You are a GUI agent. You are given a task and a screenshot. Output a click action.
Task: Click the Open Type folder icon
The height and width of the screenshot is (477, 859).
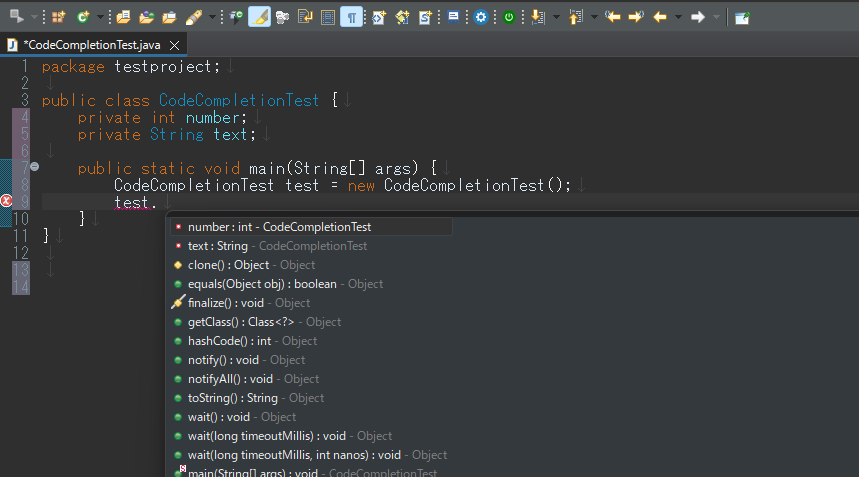[123, 18]
